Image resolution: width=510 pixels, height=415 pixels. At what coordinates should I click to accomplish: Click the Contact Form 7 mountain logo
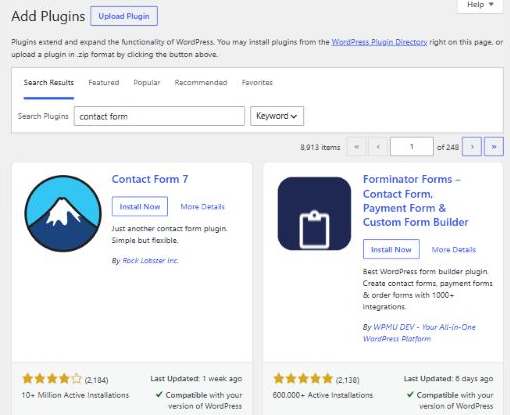pos(63,213)
